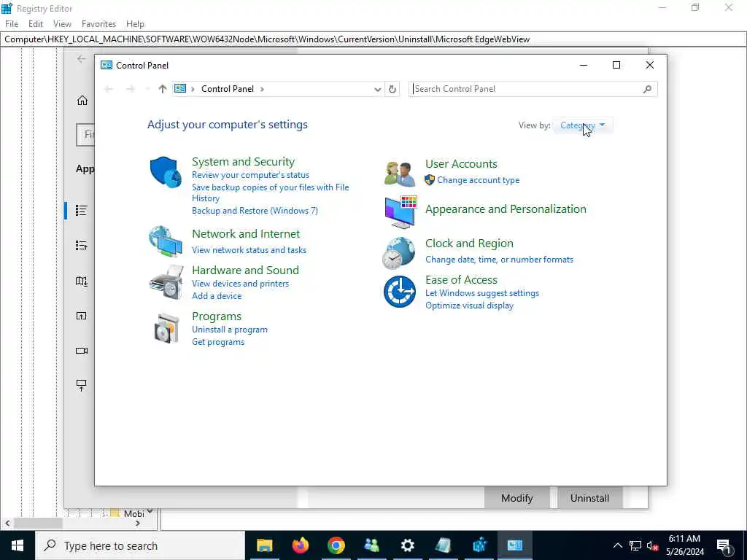Select Offline maps icon in Settings sidebar
The width and height of the screenshot is (747, 560).
click(82, 281)
